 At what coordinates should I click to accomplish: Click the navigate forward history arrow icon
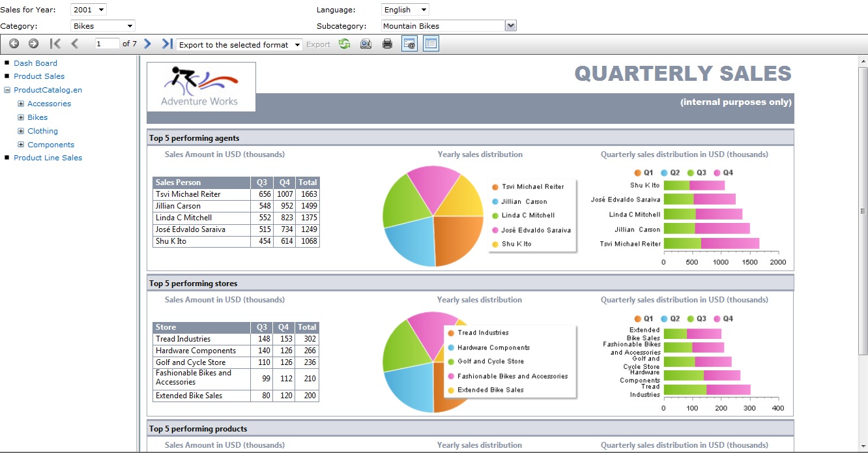point(33,44)
